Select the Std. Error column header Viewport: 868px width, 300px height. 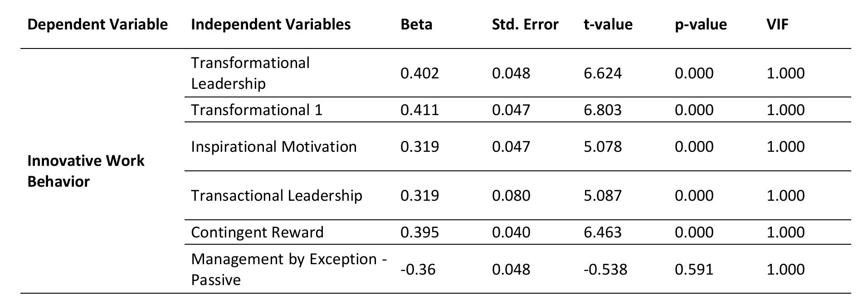(x=525, y=24)
